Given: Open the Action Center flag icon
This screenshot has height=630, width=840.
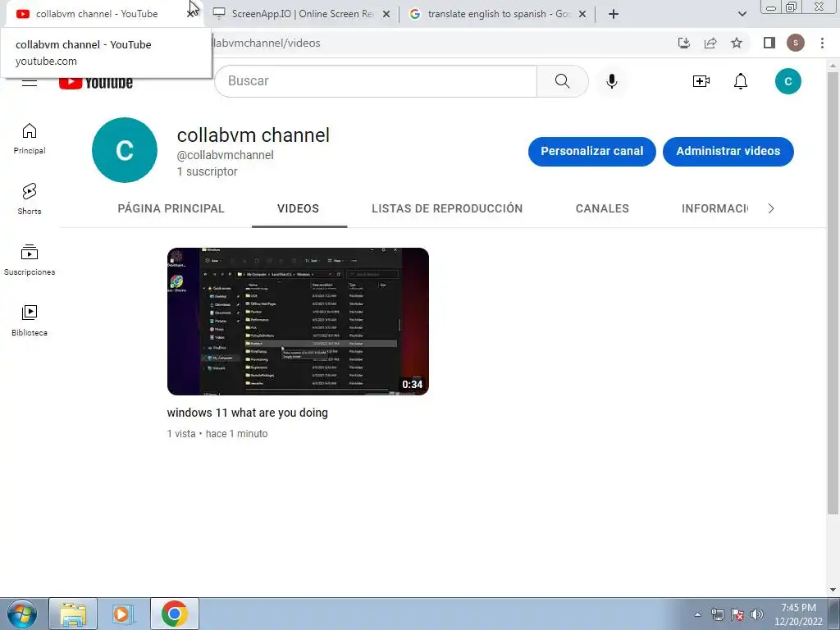Looking at the screenshot, I should click(737, 614).
